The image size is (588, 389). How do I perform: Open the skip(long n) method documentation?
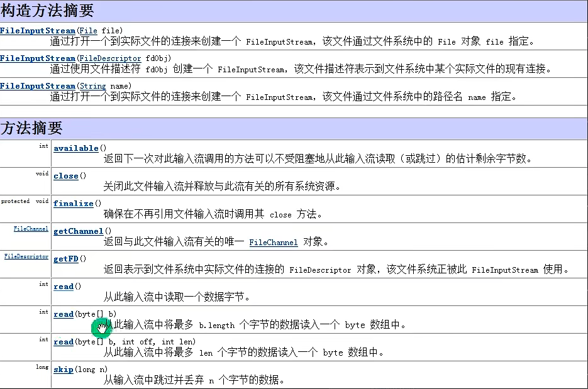[63, 370]
